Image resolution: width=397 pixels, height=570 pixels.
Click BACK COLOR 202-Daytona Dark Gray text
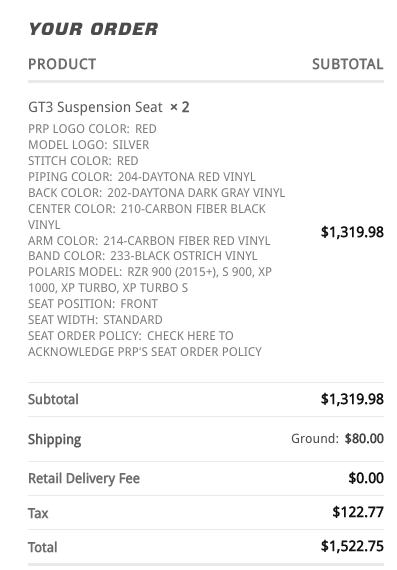tap(157, 193)
